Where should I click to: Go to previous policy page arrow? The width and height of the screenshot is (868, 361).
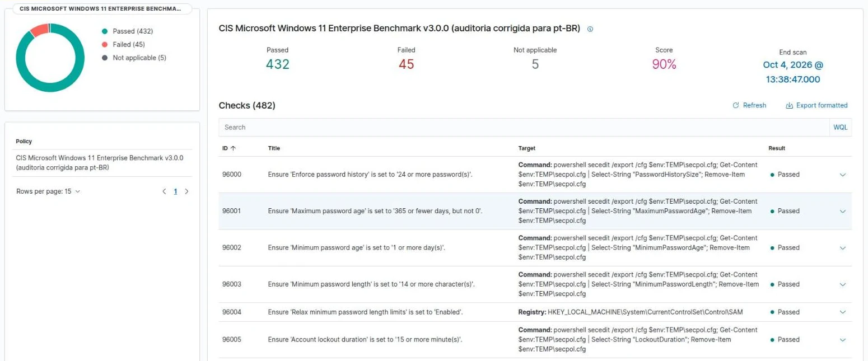point(164,191)
